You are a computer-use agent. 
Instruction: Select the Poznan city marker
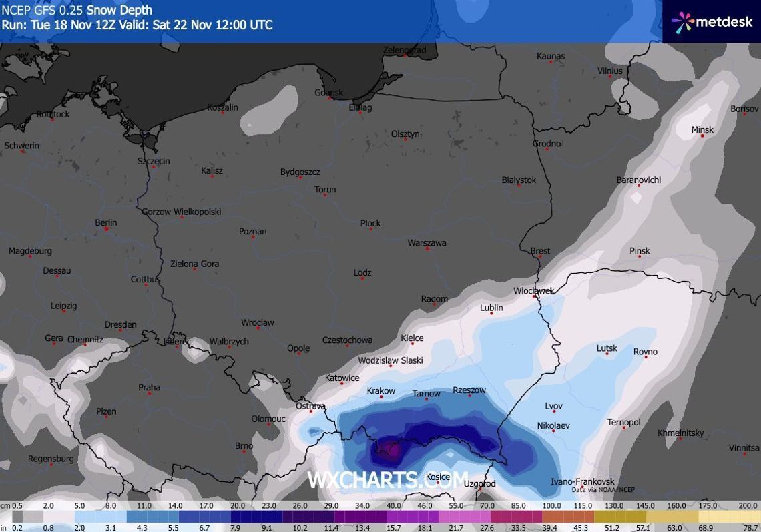pyautogui.click(x=252, y=240)
